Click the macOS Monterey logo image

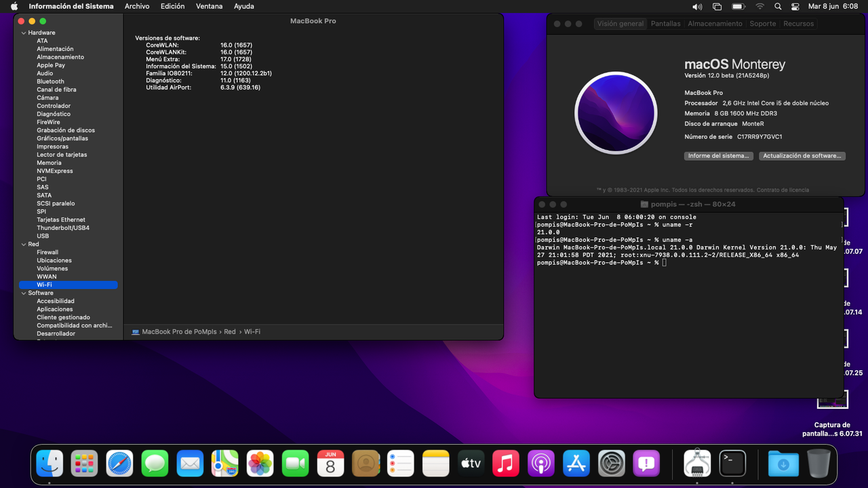pyautogui.click(x=616, y=113)
